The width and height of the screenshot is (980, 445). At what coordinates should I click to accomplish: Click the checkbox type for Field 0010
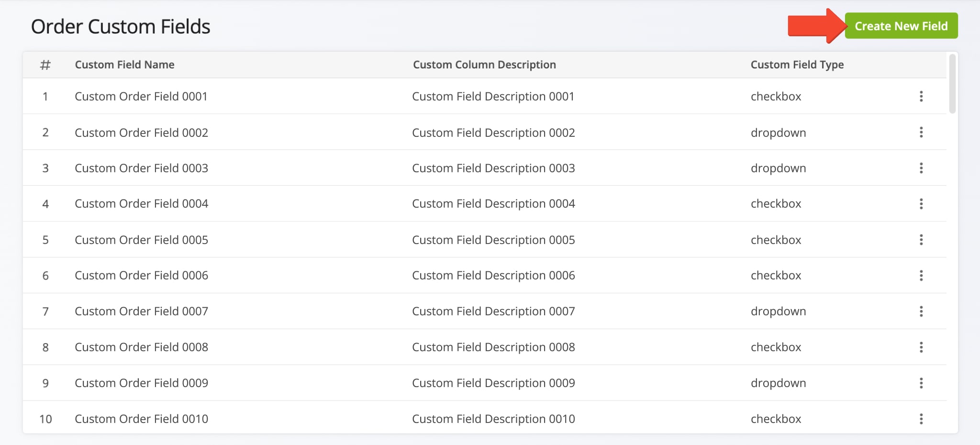tap(776, 419)
